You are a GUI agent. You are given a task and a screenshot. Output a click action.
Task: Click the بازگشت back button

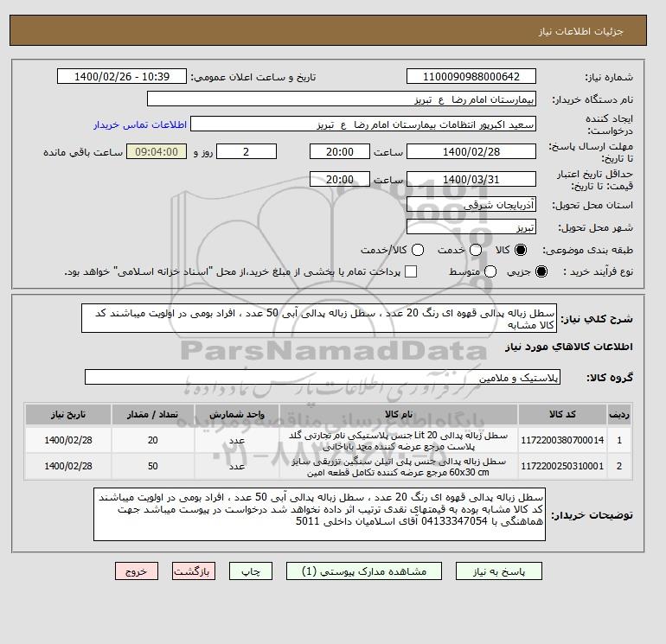[x=193, y=571]
